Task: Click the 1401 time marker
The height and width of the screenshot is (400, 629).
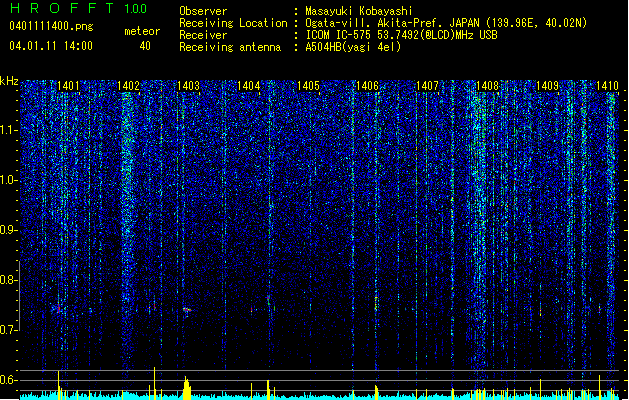Action: [x=68, y=86]
